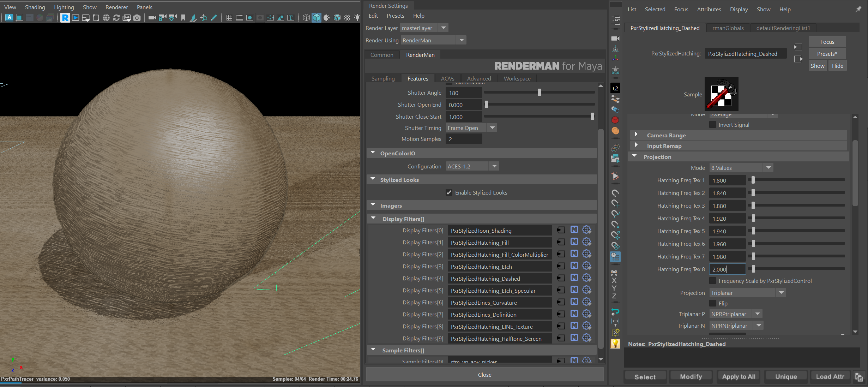Switch to the AOVs tab

tap(447, 78)
